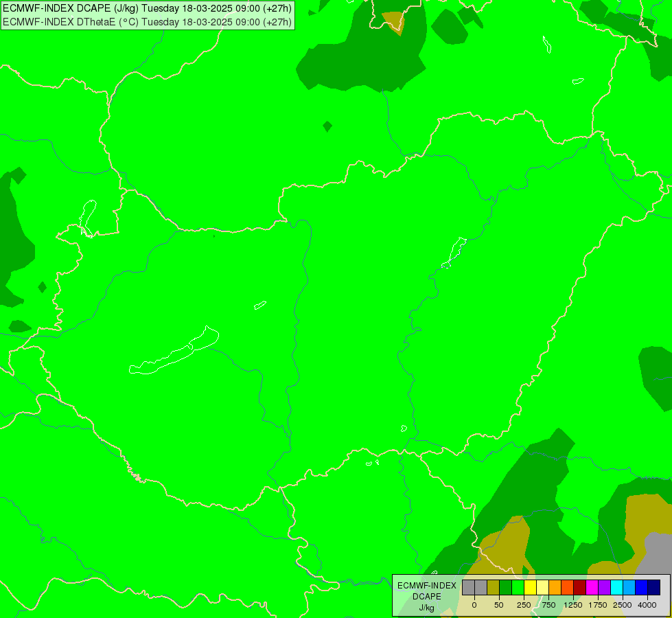Click the legend value 50
This screenshot has height=618, width=672.
point(499,605)
